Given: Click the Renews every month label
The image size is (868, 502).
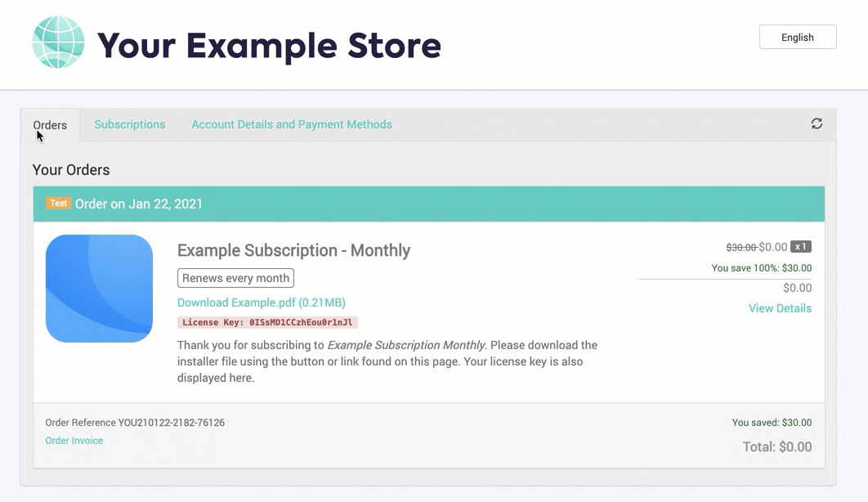Looking at the screenshot, I should pos(235,278).
